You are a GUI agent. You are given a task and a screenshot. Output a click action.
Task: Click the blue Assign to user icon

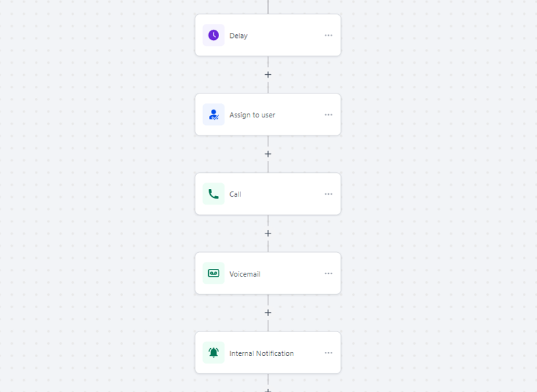213,115
